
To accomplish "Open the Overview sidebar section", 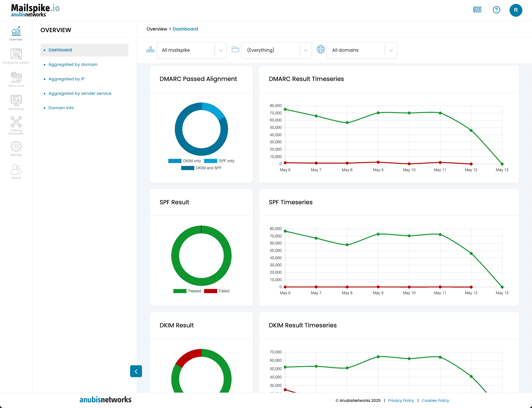I will 16,33.
